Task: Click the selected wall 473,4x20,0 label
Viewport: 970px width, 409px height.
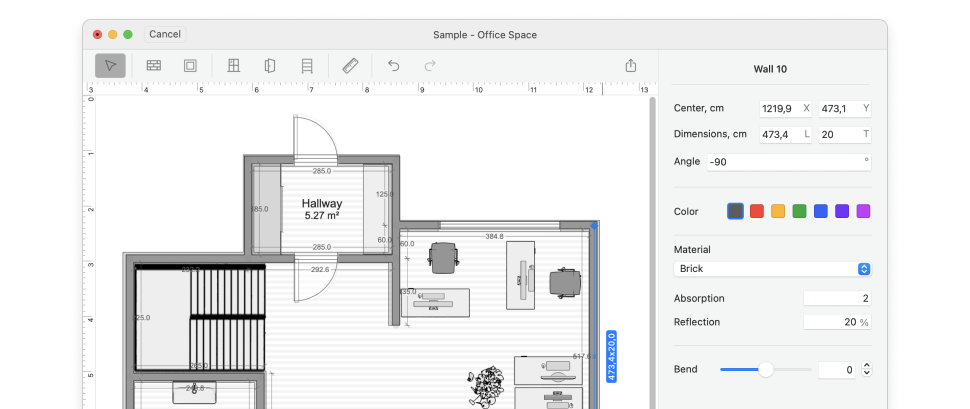Action: (x=611, y=356)
